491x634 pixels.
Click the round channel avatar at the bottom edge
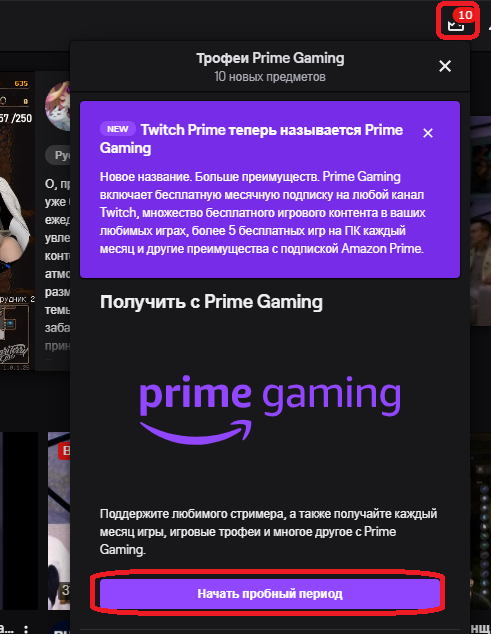click(61, 629)
